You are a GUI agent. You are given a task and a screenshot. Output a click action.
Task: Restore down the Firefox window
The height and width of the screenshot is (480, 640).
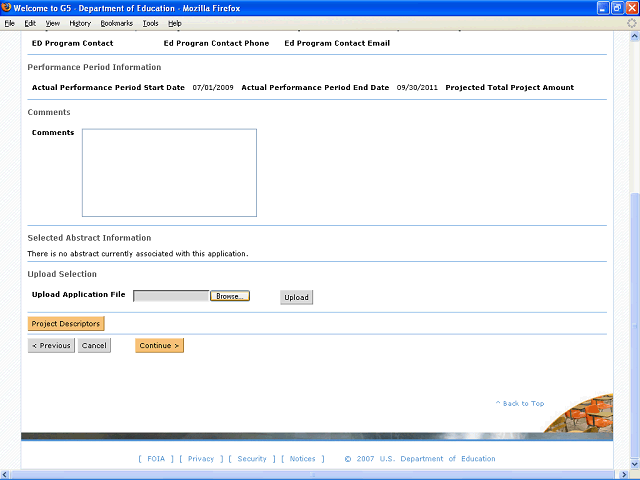tap(617, 8)
